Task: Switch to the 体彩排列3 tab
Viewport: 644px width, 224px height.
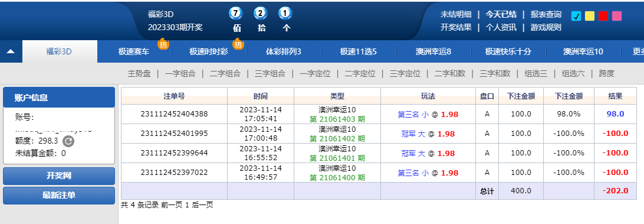Action: (284, 51)
